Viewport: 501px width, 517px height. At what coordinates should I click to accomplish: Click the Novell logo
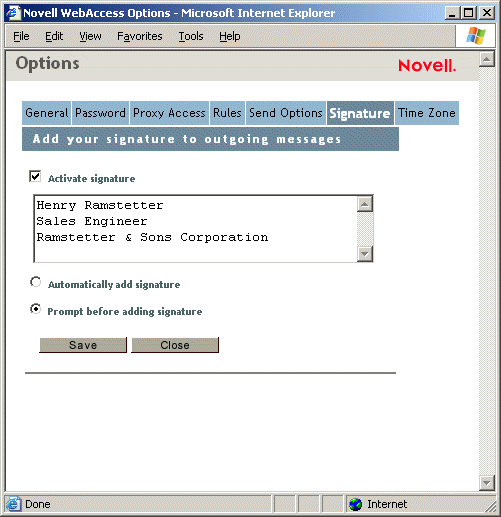[427, 65]
